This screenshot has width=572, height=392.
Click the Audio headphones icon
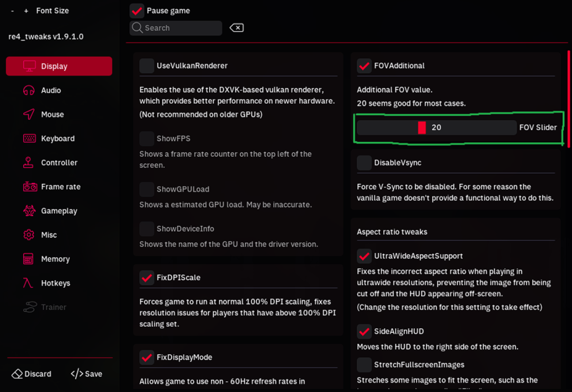pos(29,90)
